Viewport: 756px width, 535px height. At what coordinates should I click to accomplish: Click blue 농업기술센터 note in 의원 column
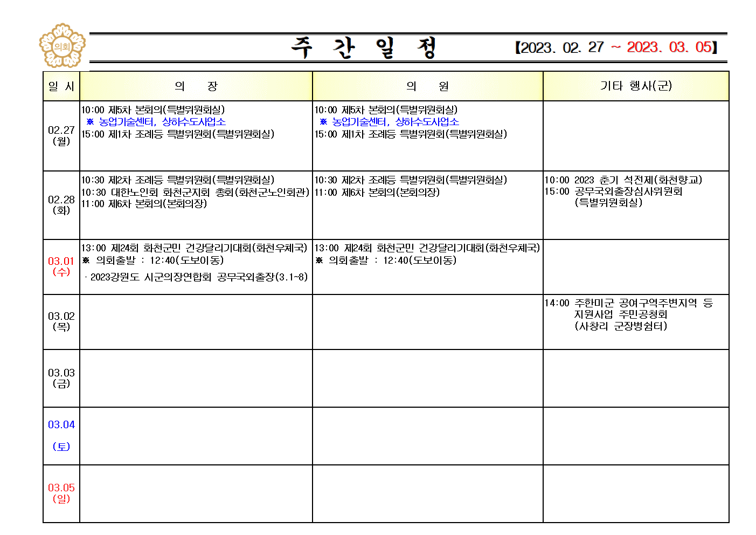(x=389, y=122)
